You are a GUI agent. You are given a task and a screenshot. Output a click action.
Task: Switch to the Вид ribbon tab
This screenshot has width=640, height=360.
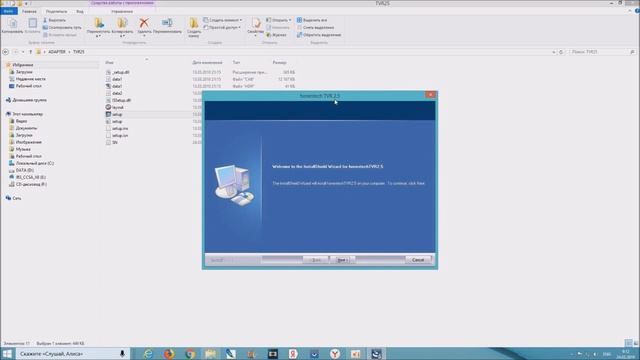point(80,11)
